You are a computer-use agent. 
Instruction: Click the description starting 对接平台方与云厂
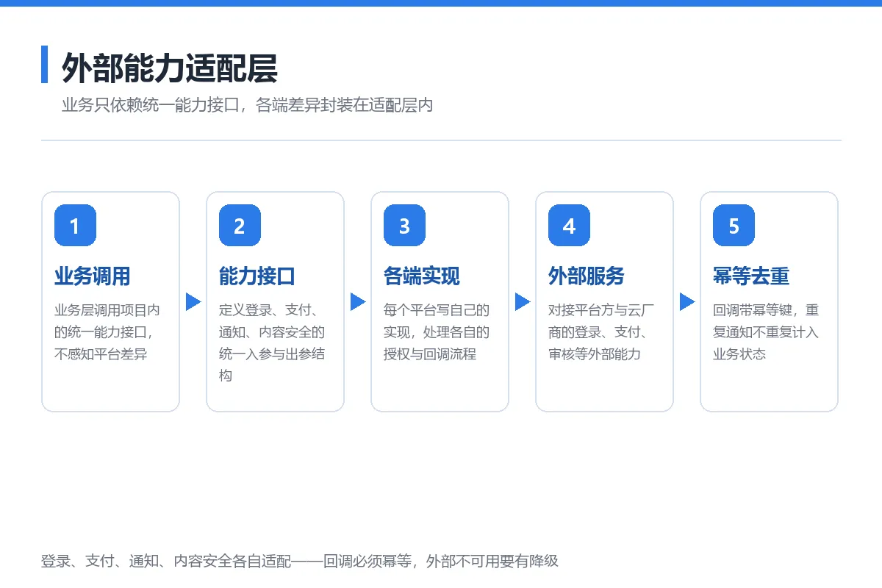click(601, 331)
